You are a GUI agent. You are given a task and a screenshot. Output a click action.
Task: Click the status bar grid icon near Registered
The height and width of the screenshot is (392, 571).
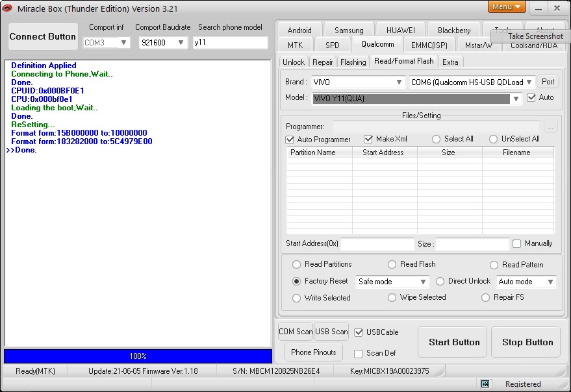click(x=485, y=384)
